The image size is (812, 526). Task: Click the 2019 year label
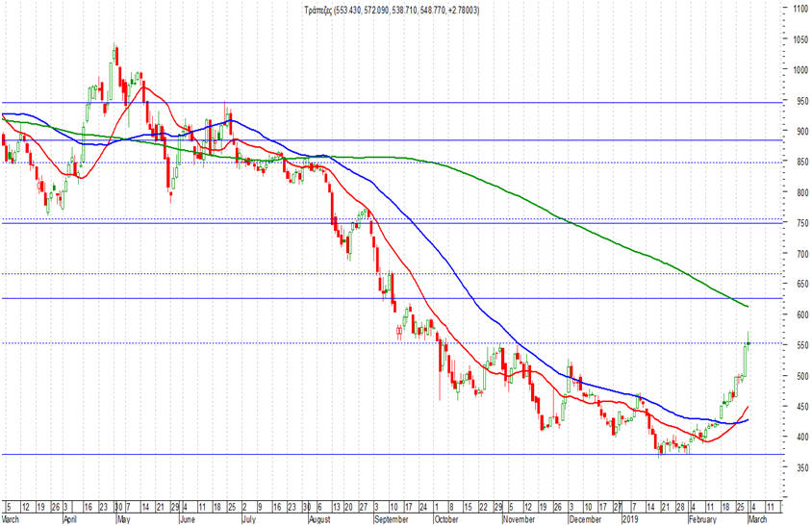coord(629,519)
